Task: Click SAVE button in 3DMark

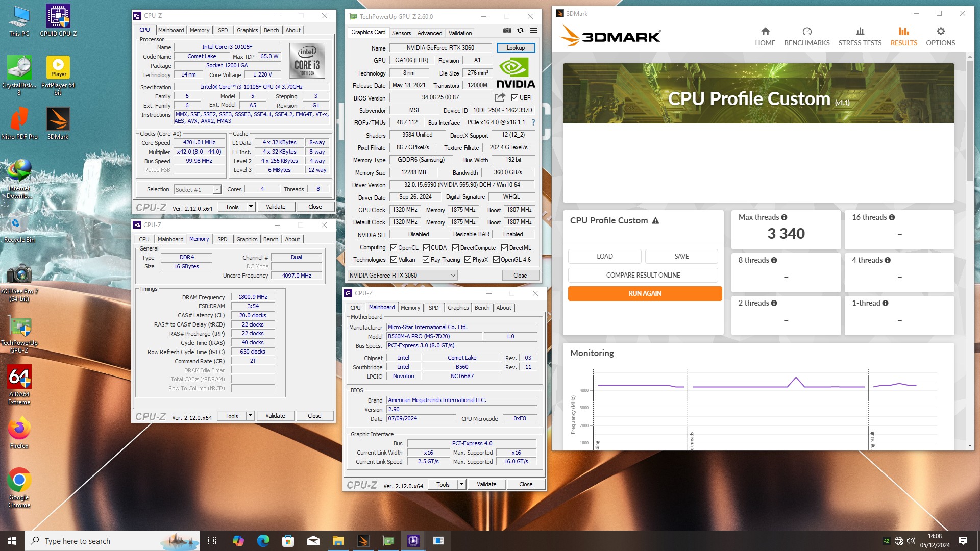Action: (x=681, y=256)
